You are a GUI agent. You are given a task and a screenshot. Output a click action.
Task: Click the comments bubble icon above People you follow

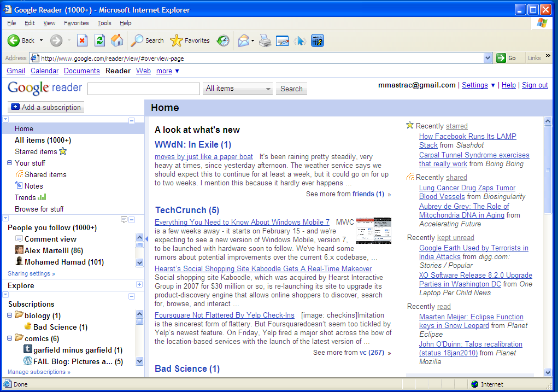click(x=124, y=220)
